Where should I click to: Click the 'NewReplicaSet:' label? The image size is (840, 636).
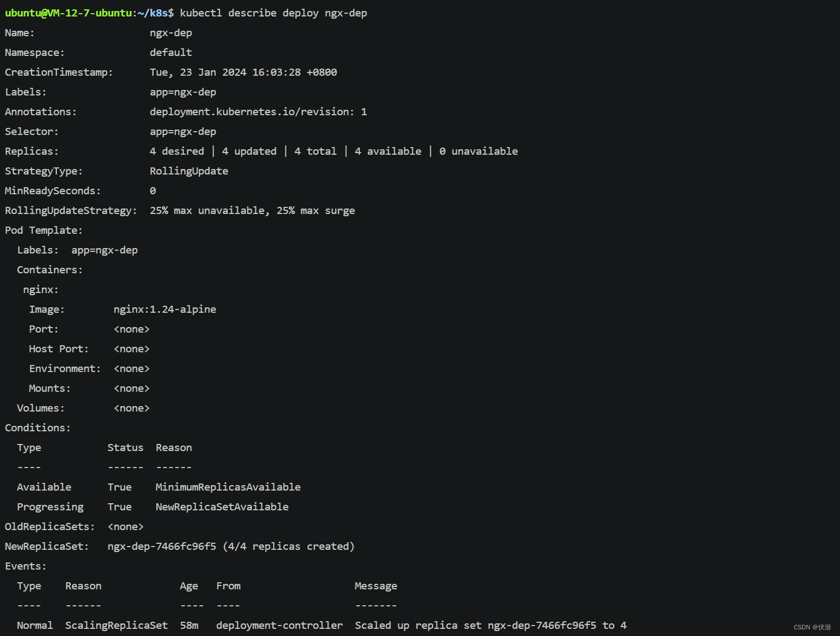coord(47,547)
